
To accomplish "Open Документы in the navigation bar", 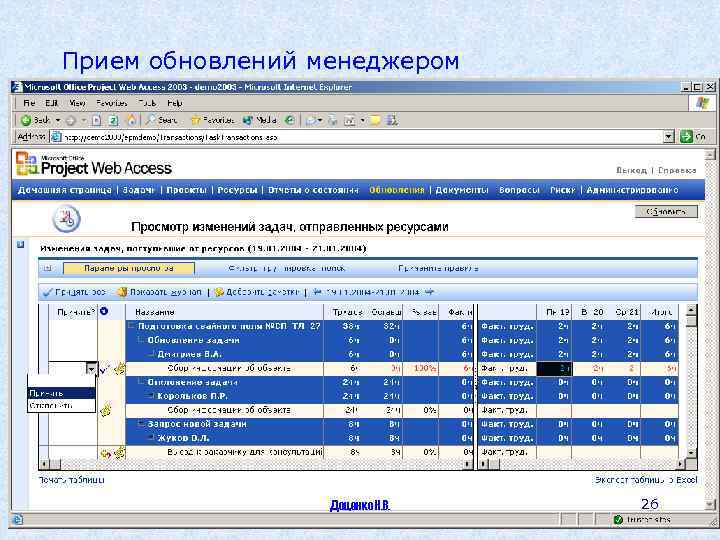I will click(x=461, y=190).
